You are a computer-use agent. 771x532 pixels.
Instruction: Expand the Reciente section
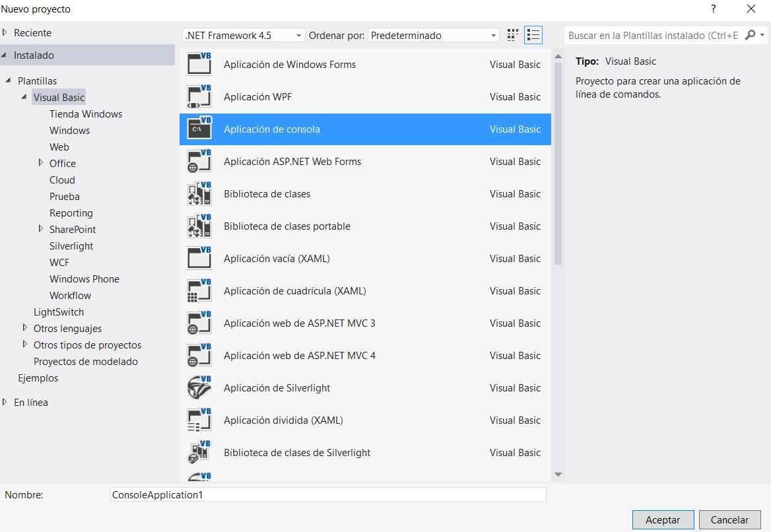point(5,32)
